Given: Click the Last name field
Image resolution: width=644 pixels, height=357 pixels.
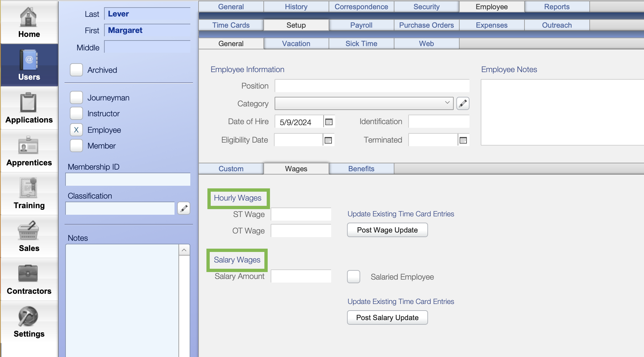Looking at the screenshot, I should coord(148,14).
